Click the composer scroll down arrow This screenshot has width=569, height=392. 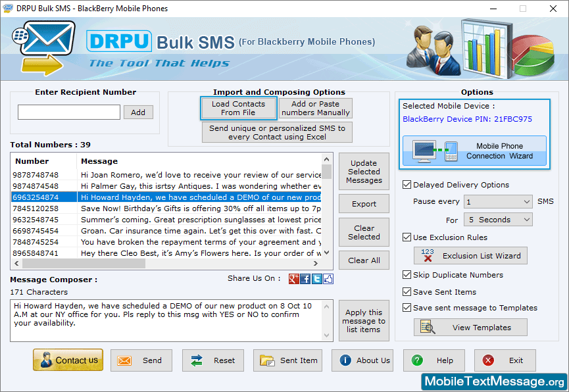click(x=326, y=335)
